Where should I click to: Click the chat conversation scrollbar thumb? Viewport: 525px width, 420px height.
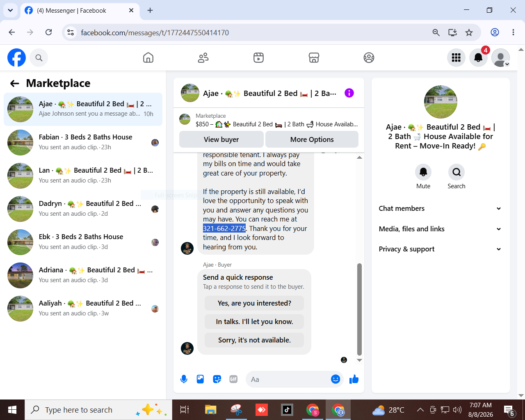tap(359, 309)
